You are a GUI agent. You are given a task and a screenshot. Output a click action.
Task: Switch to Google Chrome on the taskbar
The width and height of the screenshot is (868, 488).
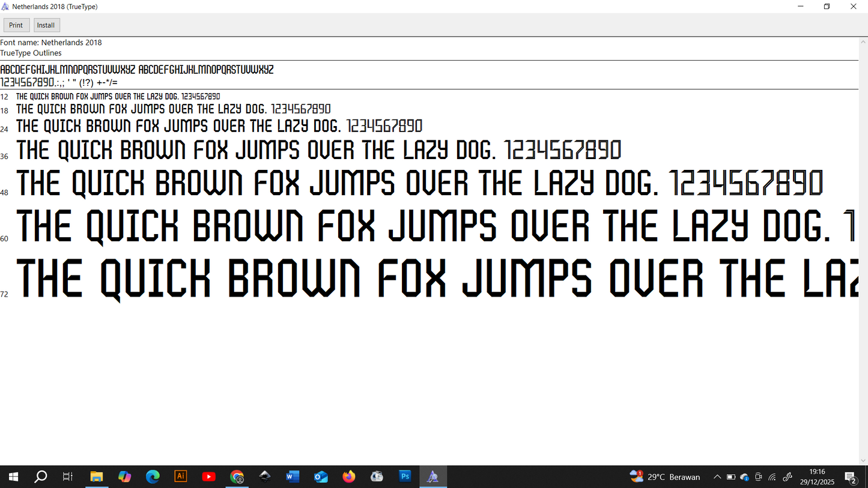(x=237, y=477)
